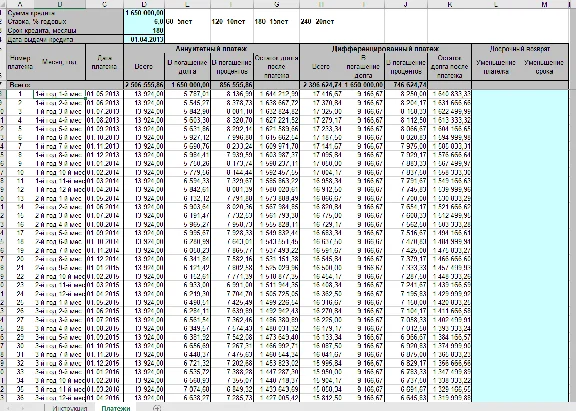
Task: Click the 'Дифференцированный платеж' header cell
Action: click(x=385, y=48)
